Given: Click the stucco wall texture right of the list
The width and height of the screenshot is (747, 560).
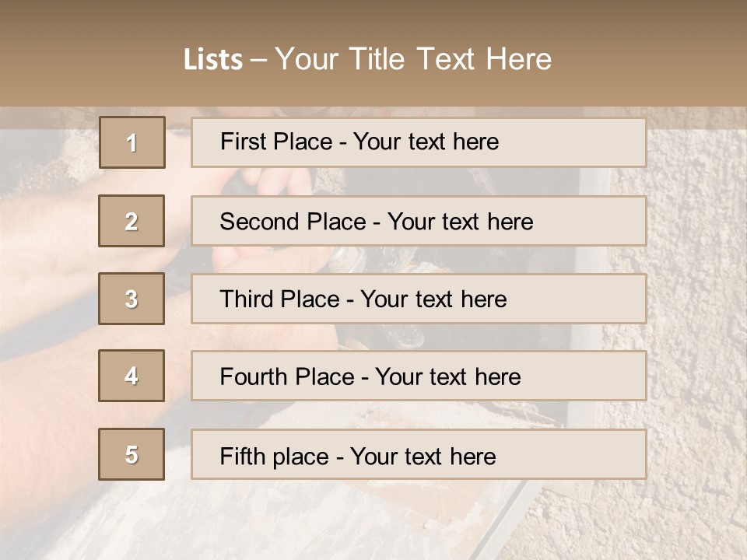Looking at the screenshot, I should [x=696, y=311].
